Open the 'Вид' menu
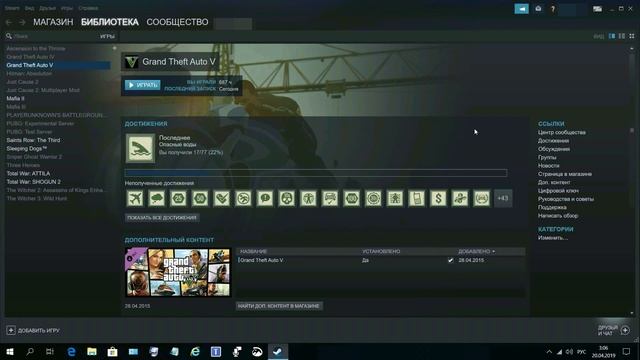 29,8
